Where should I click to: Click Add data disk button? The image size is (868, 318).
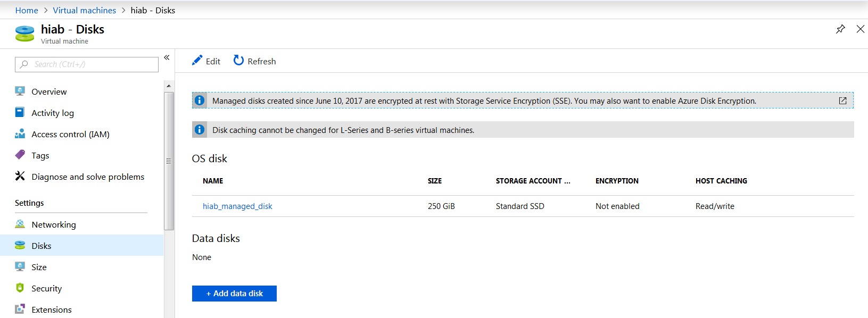234,294
